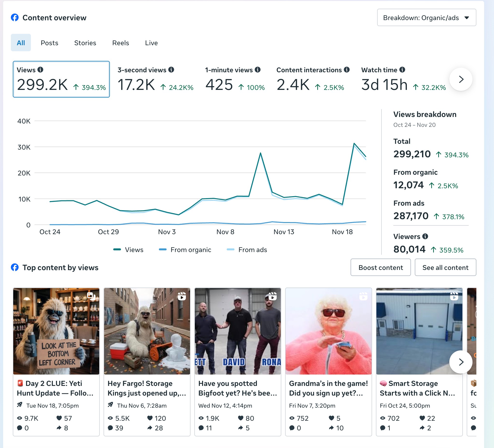Click the comment bubble icon showing 39

(111, 428)
